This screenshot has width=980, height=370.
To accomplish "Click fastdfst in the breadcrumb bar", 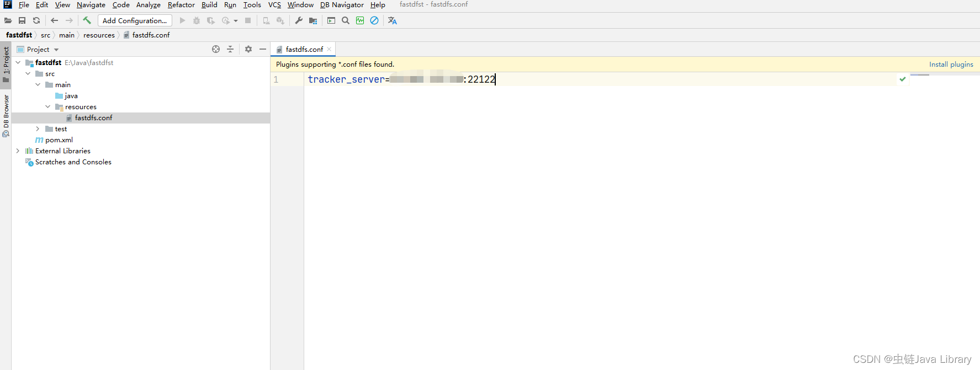I will (19, 35).
